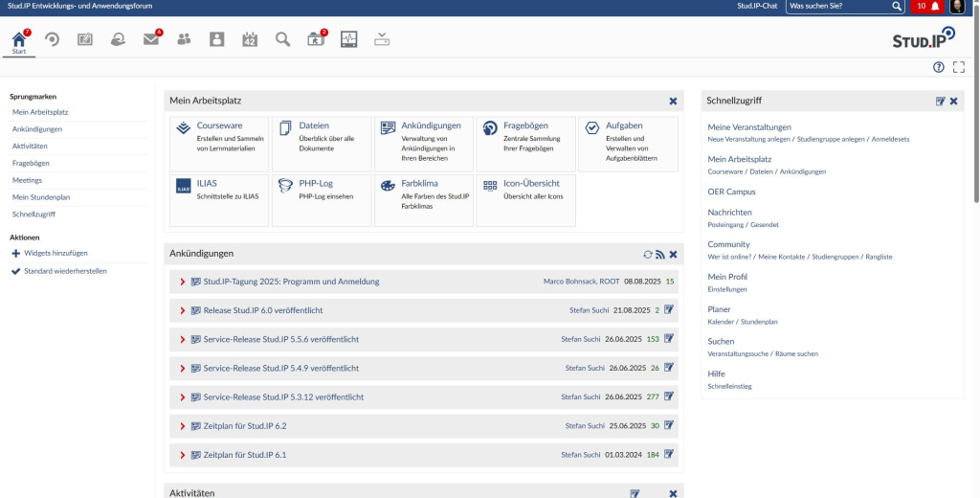This screenshot has height=498, width=980.
Task: Open the Courseware tile
Action: pos(219,145)
